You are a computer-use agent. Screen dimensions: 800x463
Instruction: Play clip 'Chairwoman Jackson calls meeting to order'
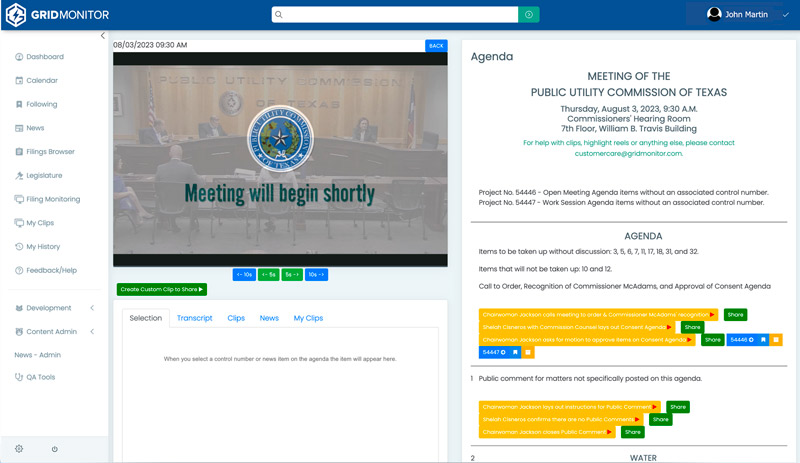598,315
